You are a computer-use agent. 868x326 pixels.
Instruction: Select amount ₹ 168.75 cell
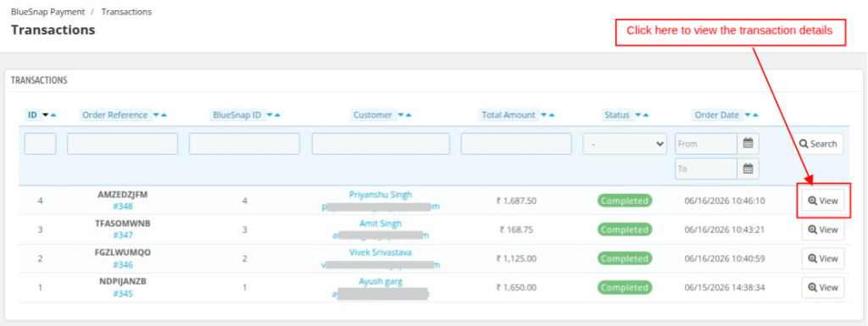pos(516,229)
